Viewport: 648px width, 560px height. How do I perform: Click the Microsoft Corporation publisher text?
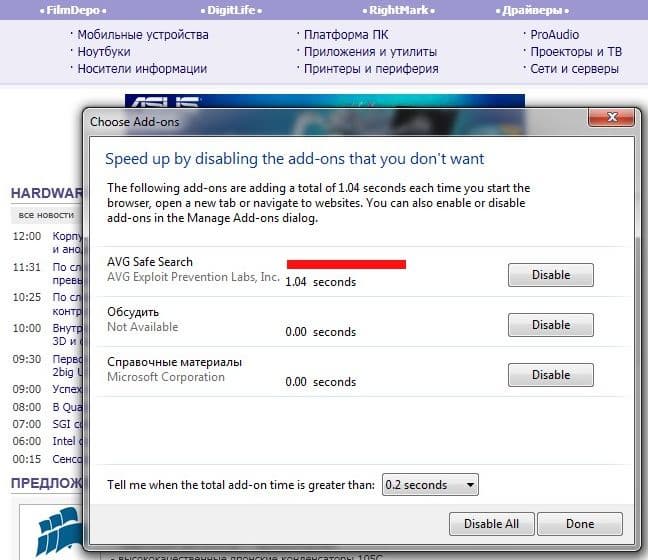pyautogui.click(x=166, y=377)
